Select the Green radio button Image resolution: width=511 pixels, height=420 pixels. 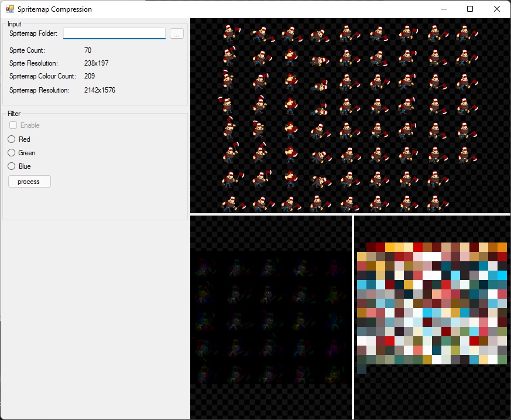pos(11,153)
